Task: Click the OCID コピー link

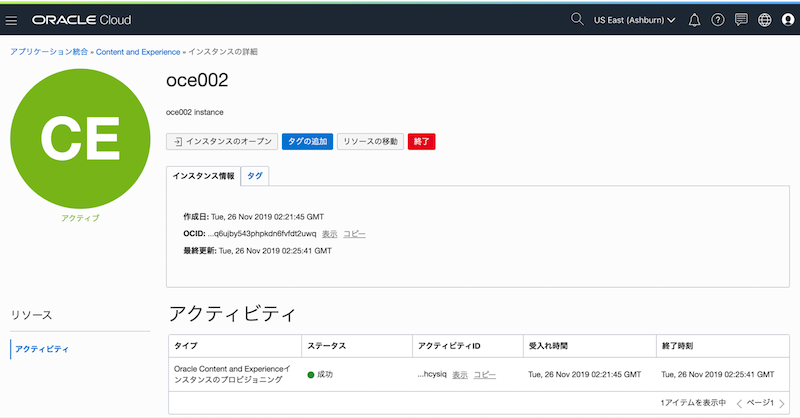Action: pyautogui.click(x=354, y=233)
